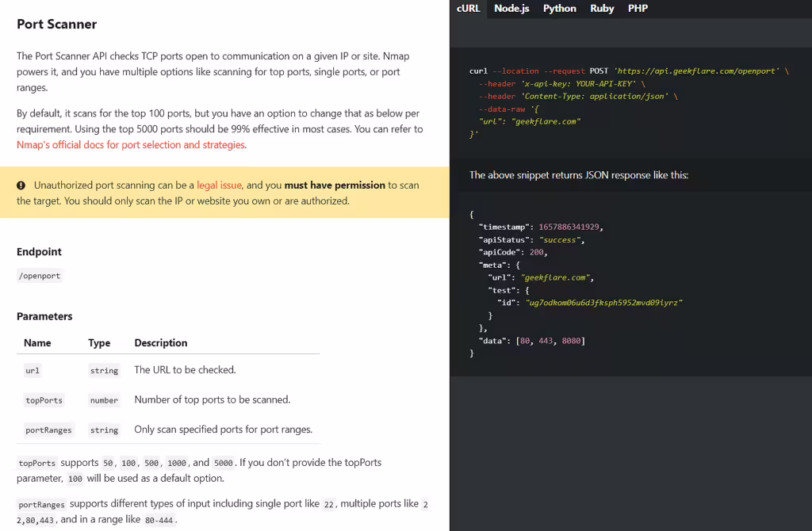Click the "500" value in topPorts supported list
The image size is (812, 531).
point(151,463)
